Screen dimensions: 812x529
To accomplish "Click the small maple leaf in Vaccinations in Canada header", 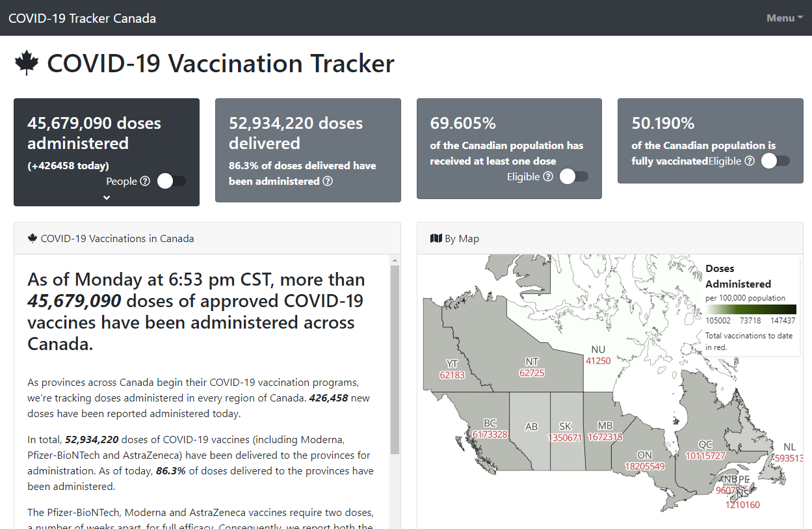I will point(33,238).
